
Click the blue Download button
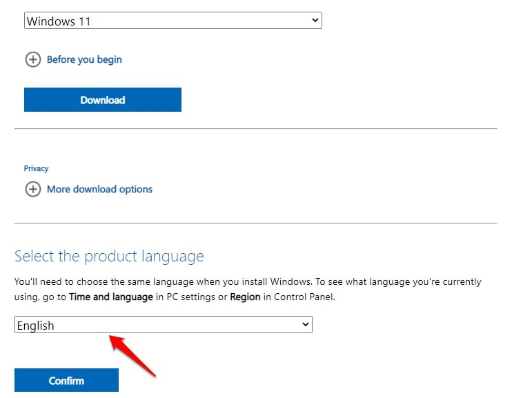click(103, 100)
